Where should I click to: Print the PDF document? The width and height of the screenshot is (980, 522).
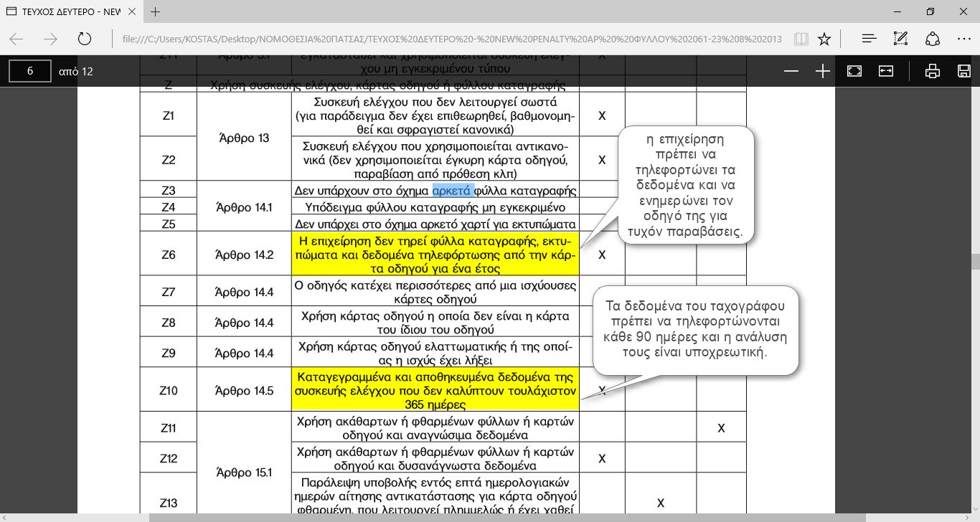[933, 71]
